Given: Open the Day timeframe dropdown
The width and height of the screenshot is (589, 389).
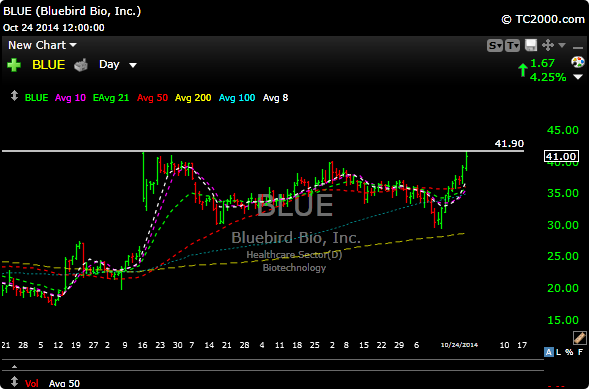Looking at the screenshot, I should tap(118, 65).
